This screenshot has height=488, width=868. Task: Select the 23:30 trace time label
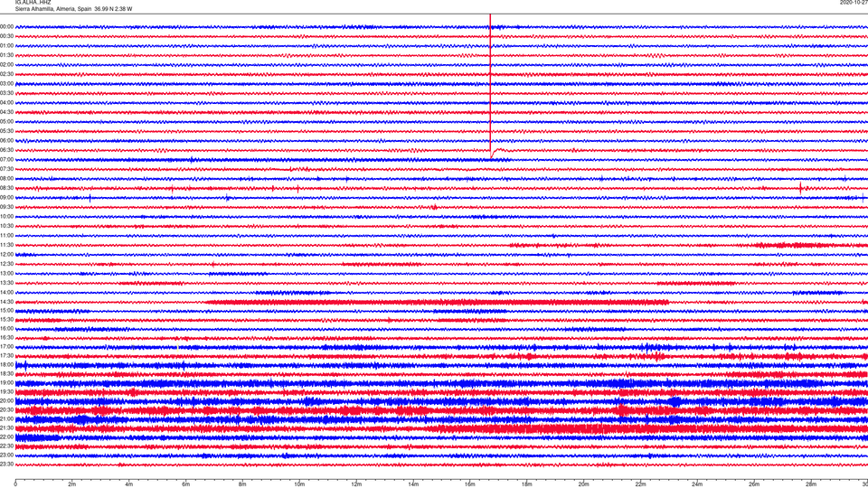(x=6, y=465)
